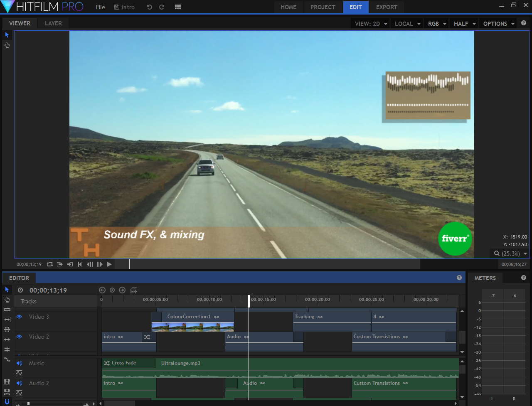Enable loop playback in the viewer transport

click(50, 264)
